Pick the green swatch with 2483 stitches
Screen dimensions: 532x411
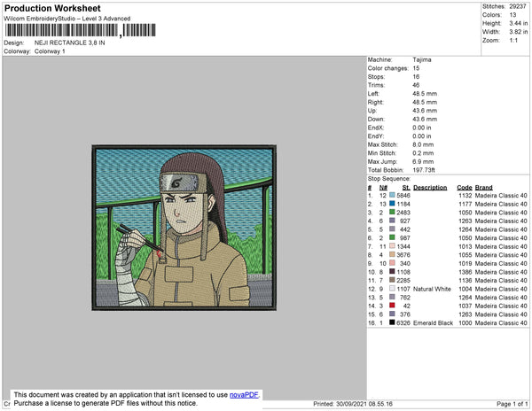click(392, 212)
